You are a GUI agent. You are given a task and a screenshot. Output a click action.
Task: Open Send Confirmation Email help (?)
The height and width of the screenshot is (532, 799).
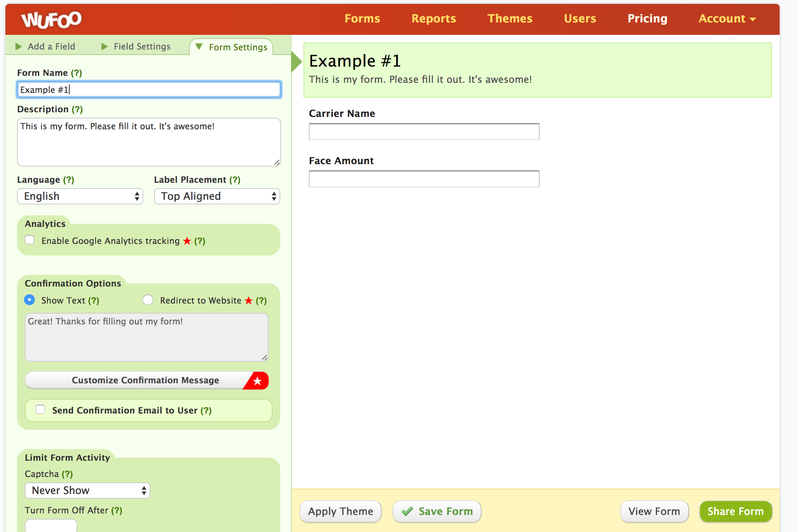click(206, 410)
